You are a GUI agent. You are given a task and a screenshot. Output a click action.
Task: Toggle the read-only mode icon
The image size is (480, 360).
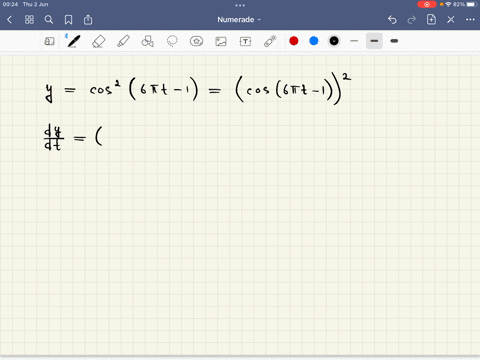tap(49, 41)
